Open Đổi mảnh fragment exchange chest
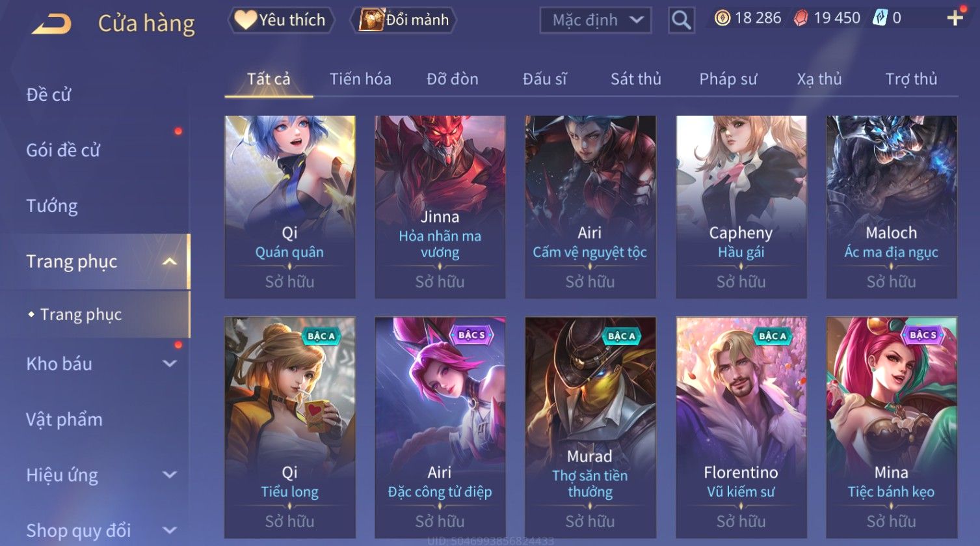Viewport: 980px width, 546px height. click(404, 20)
